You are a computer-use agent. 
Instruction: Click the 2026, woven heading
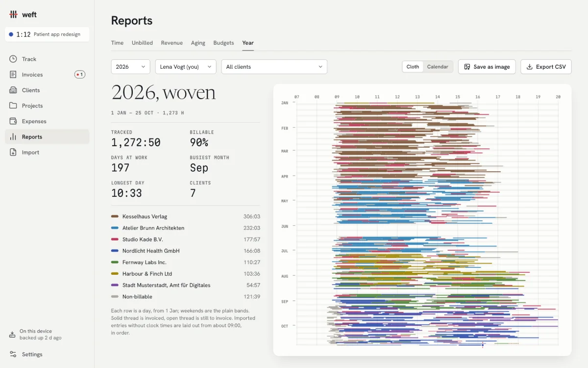(163, 92)
